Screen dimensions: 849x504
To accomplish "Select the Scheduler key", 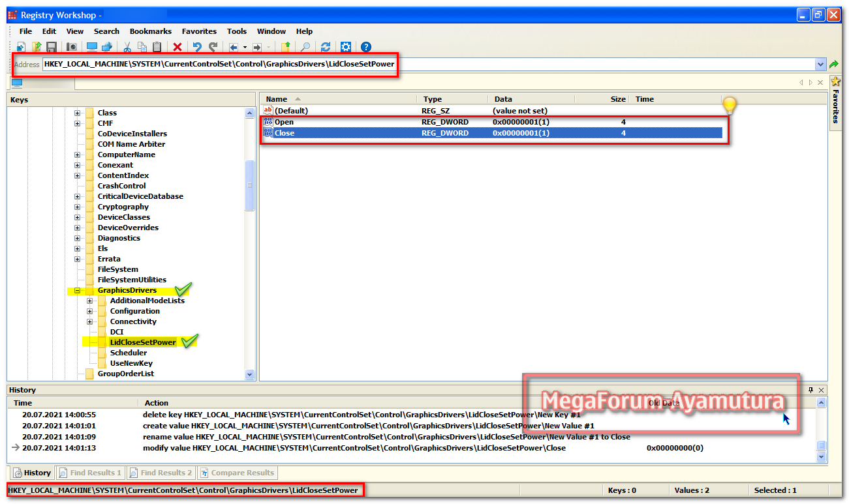I will point(129,353).
